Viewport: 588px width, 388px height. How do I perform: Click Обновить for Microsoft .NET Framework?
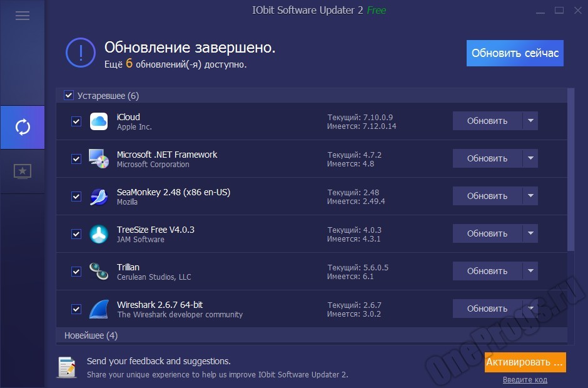point(487,158)
